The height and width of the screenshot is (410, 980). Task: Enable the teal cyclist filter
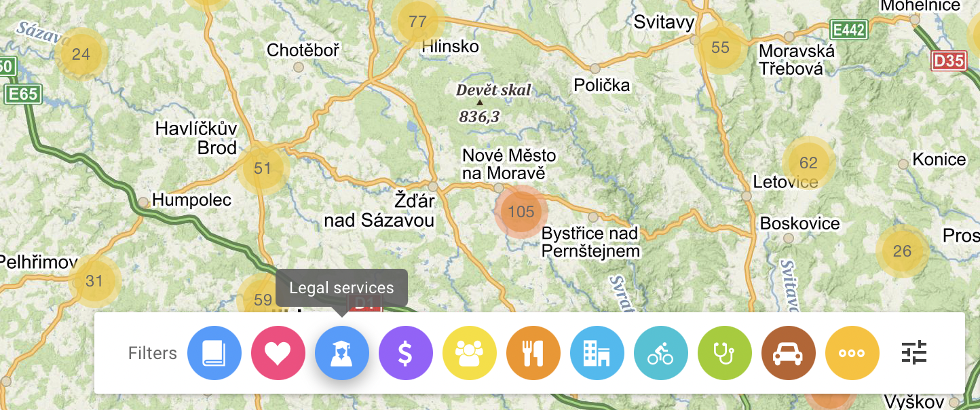(x=661, y=353)
